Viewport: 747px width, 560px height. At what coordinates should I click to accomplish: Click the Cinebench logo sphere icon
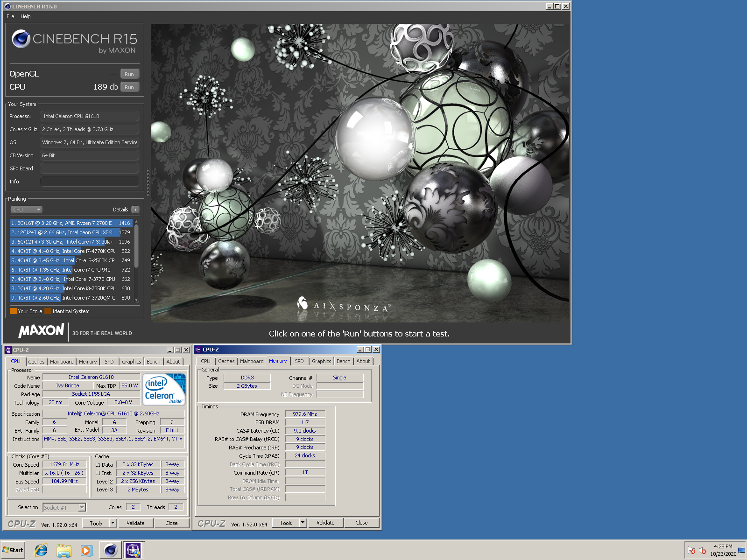click(x=21, y=39)
